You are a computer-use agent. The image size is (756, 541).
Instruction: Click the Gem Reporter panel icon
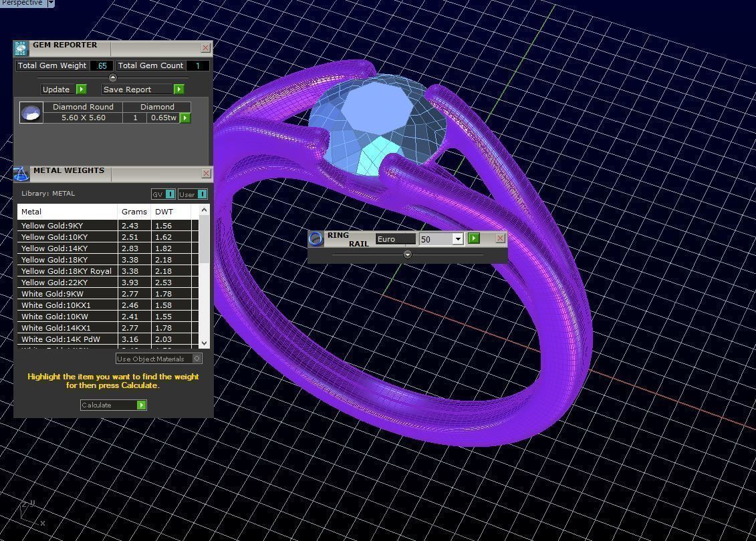pyautogui.click(x=21, y=49)
